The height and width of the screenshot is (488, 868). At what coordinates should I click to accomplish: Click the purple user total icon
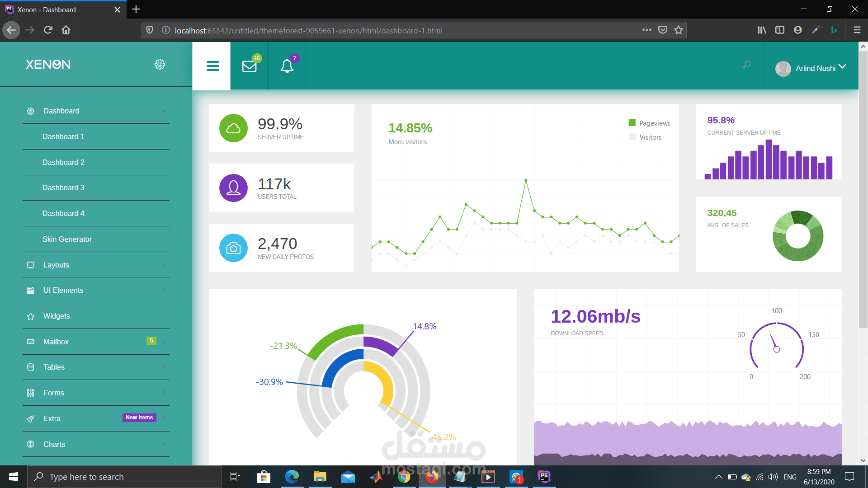pos(233,188)
